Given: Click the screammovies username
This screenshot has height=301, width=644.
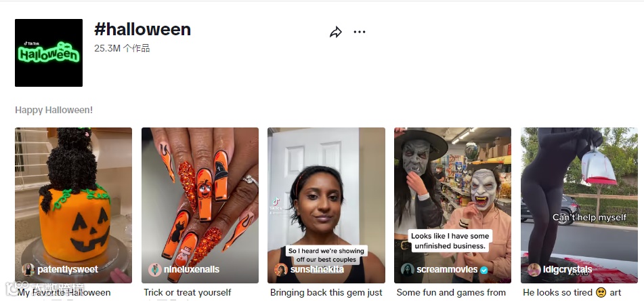Looking at the screenshot, I should [447, 270].
